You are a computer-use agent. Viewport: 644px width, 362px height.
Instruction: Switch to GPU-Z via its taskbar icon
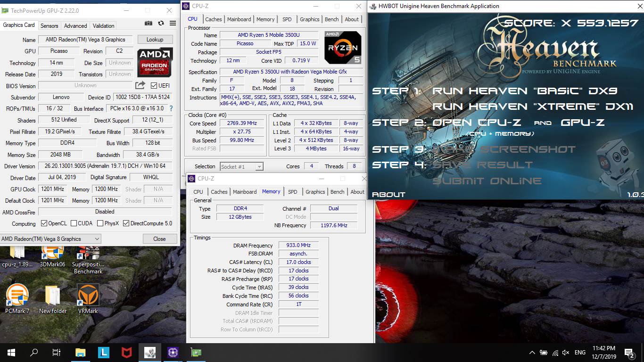(x=195, y=352)
